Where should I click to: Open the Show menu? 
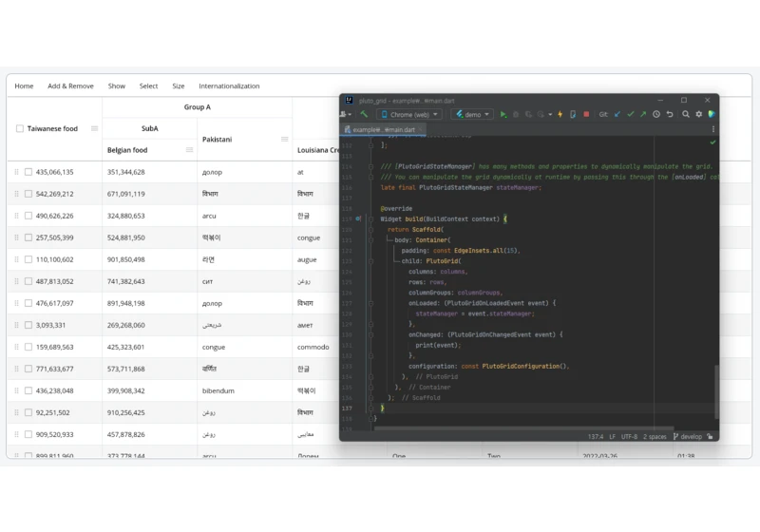116,85
